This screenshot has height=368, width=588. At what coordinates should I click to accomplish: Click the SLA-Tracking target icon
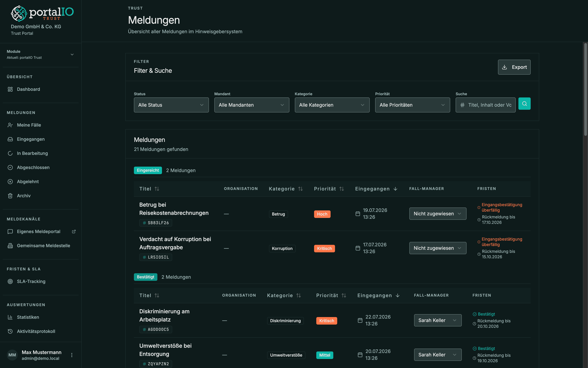point(10,281)
